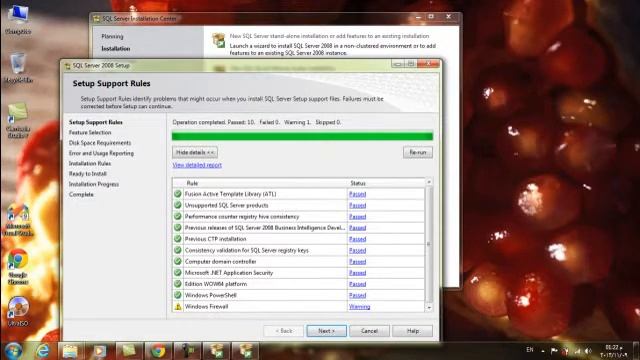Click "Windows Firewall" rule name
The height and width of the screenshot is (360, 640).
(x=207, y=307)
